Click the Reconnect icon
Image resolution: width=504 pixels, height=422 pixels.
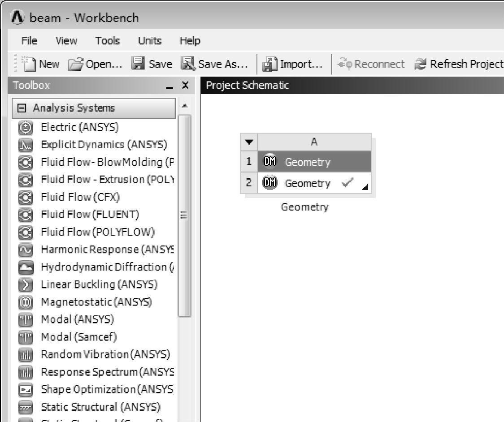pyautogui.click(x=344, y=63)
